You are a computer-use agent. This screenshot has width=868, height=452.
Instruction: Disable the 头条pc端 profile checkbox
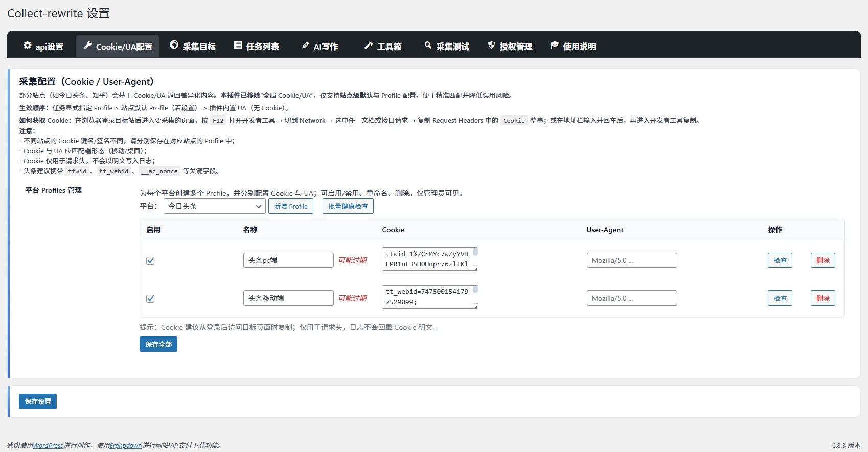click(150, 261)
